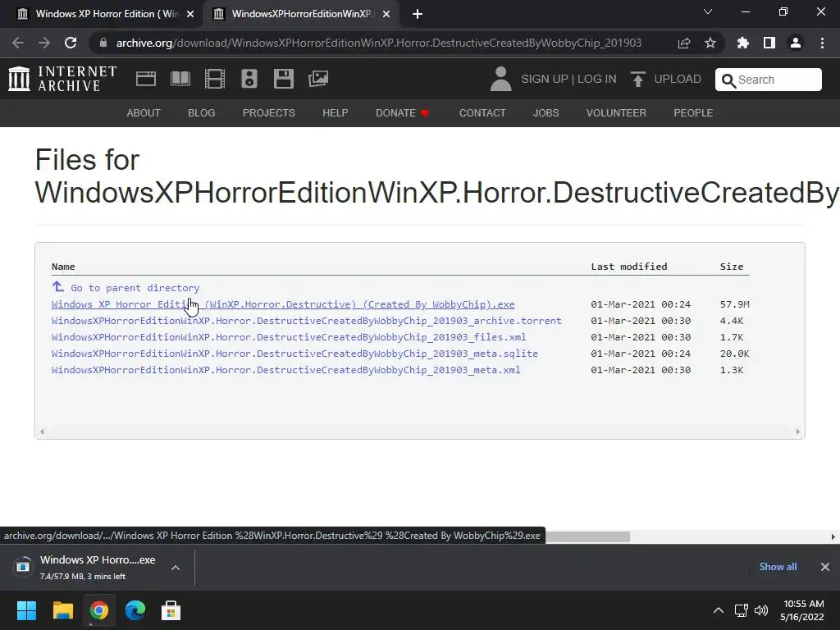The width and height of the screenshot is (840, 630).
Task: Close the Windows XP Horror Edition tab
Action: point(190,15)
